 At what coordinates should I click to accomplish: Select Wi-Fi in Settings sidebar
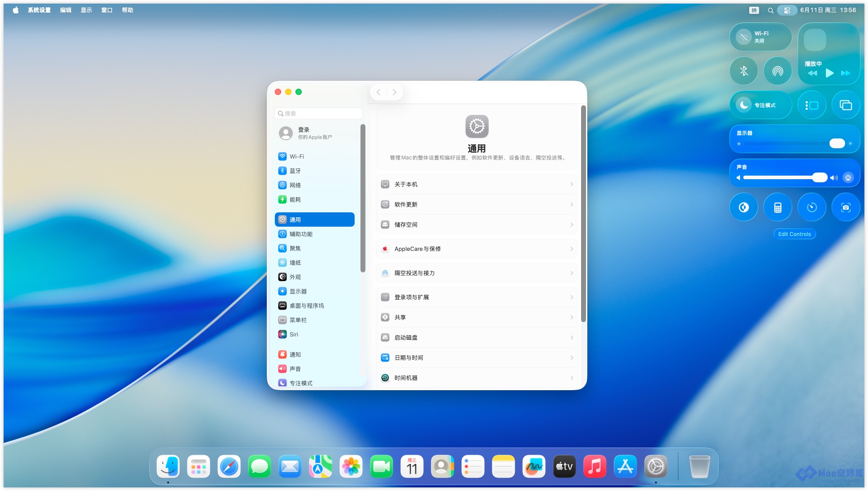click(315, 157)
